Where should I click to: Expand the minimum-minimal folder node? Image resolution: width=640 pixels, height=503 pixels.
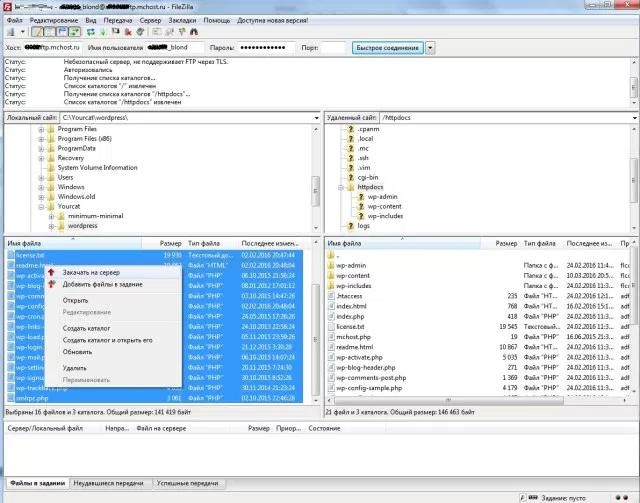51,216
